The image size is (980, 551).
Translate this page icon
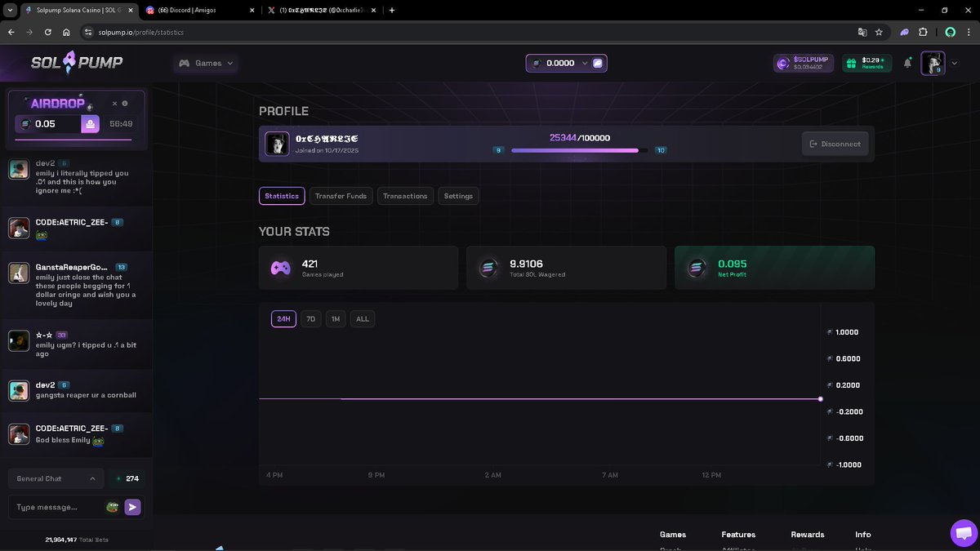862,32
